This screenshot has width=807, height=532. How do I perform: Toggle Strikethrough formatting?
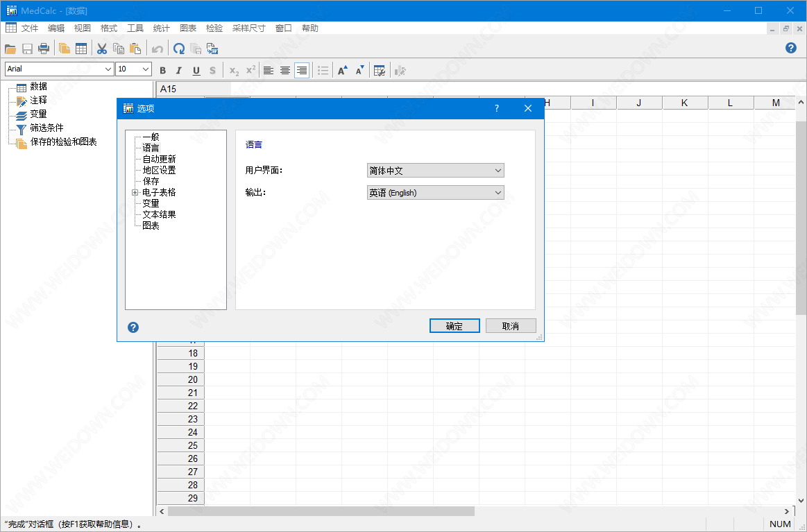212,71
